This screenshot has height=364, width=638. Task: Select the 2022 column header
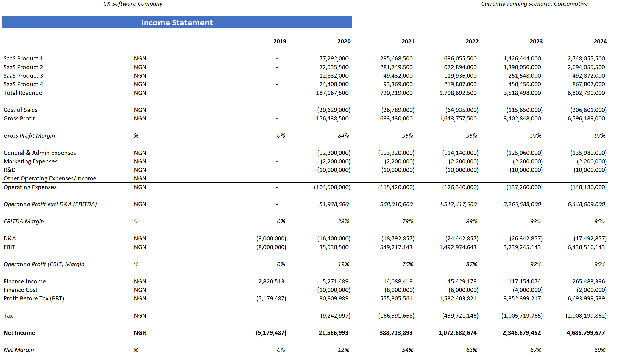click(x=472, y=41)
